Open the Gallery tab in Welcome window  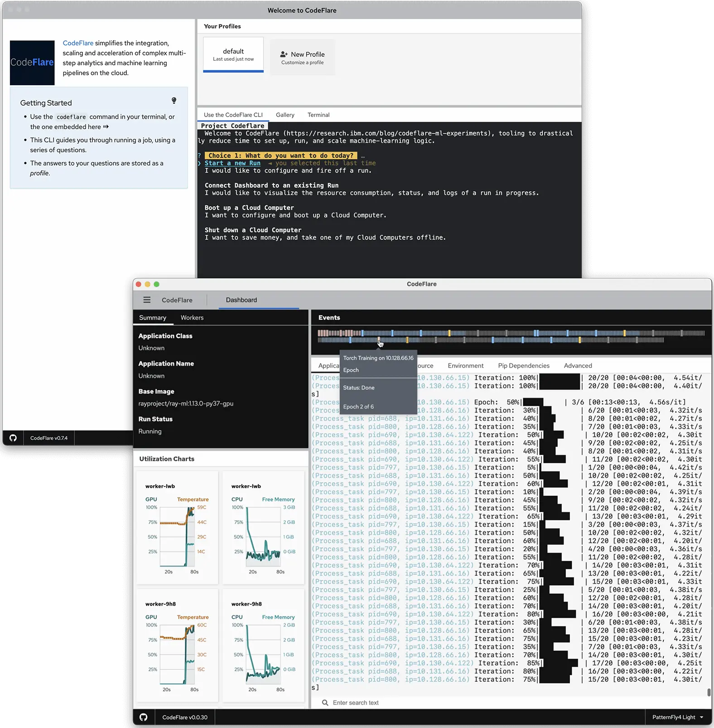tap(285, 115)
